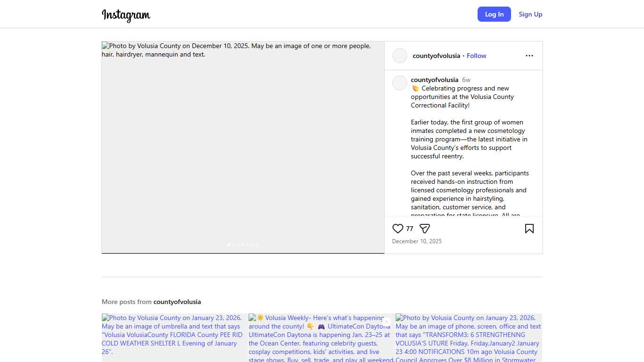Open countyofvolusia link in More posts heading
Viewport: 644px width, 362px height.
pos(177,302)
